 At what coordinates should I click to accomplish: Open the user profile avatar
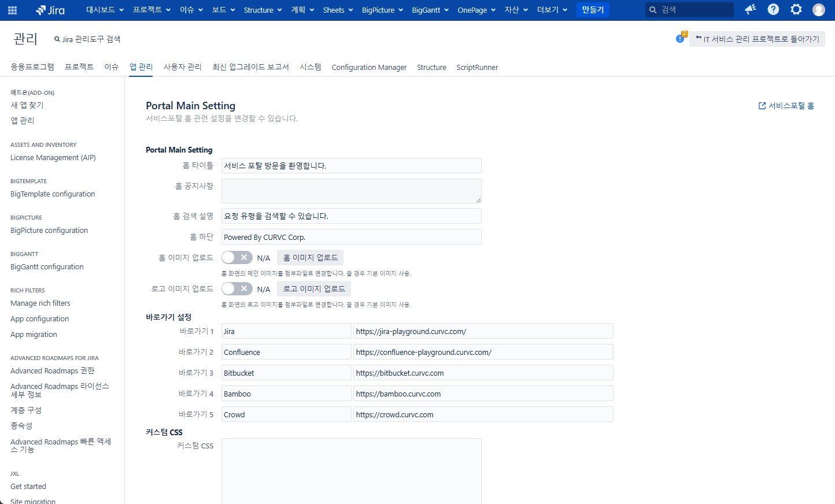tap(819, 9)
